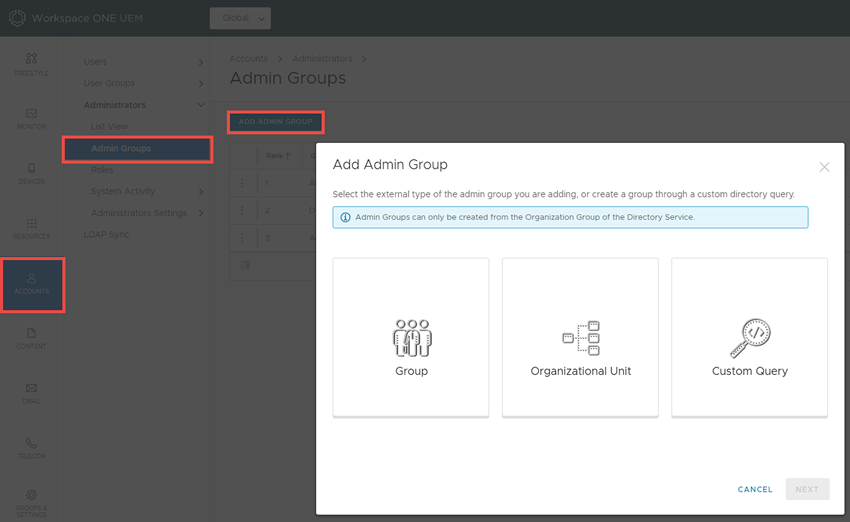This screenshot has width=850, height=522.
Task: Select the Group card icon
Action: tap(412, 338)
